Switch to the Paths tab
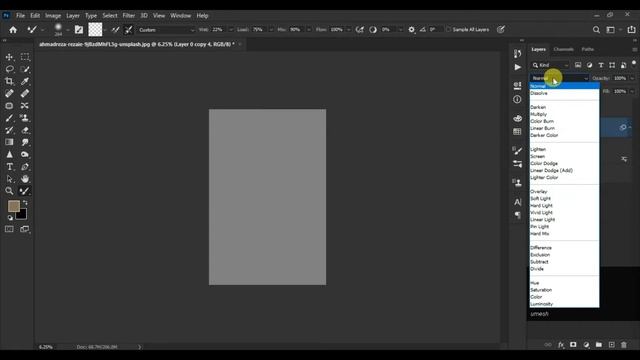Viewport: 640px width, 360px height. (588, 49)
